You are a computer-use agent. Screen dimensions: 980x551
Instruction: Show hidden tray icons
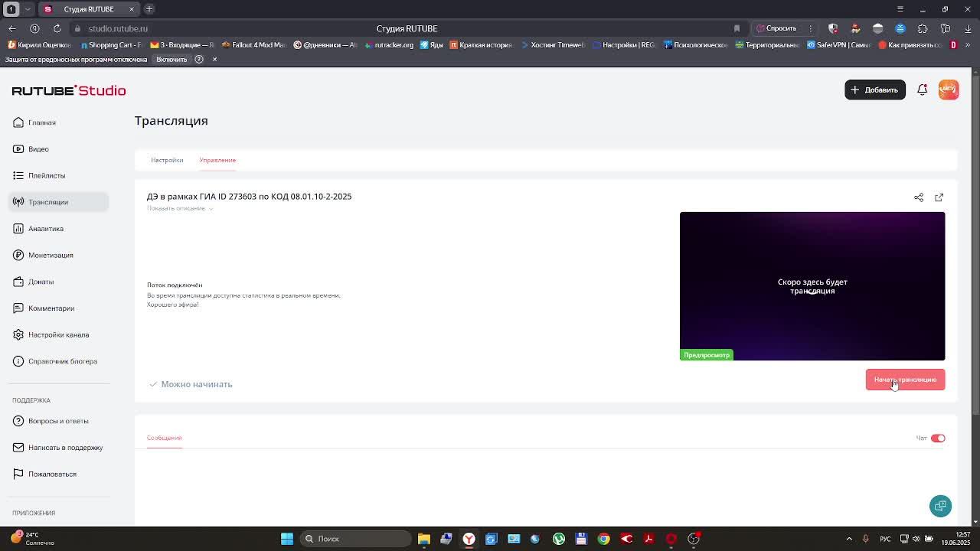coord(849,539)
